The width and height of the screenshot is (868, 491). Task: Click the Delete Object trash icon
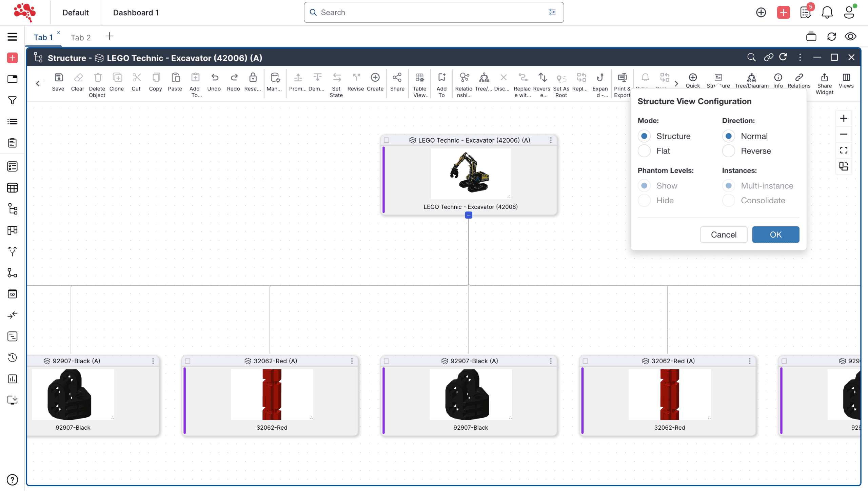pos(98,78)
